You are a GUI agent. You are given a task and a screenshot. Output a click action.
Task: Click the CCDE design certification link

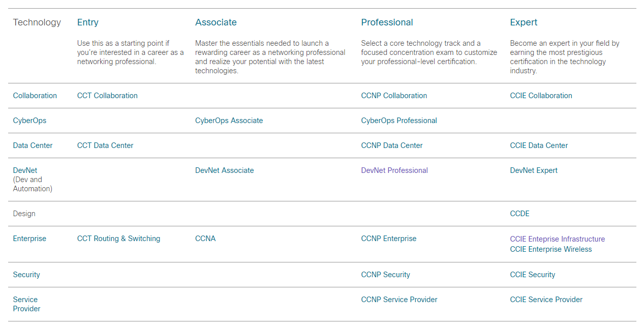pos(519,214)
